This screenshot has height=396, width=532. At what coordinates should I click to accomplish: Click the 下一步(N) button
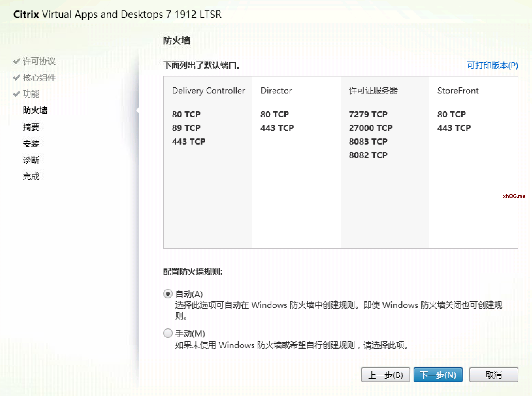coord(438,375)
